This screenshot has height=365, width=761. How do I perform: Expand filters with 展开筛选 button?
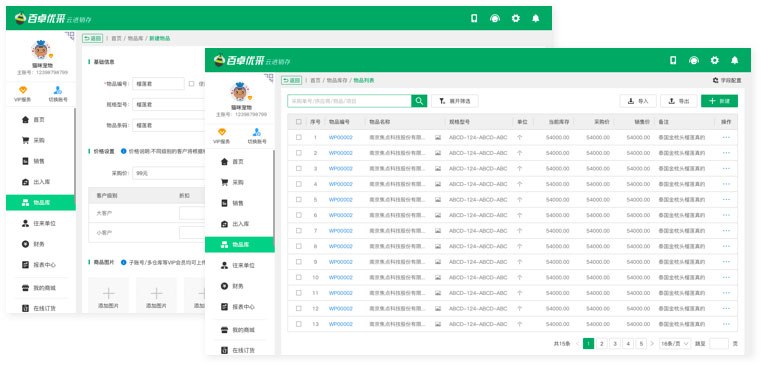tap(455, 101)
